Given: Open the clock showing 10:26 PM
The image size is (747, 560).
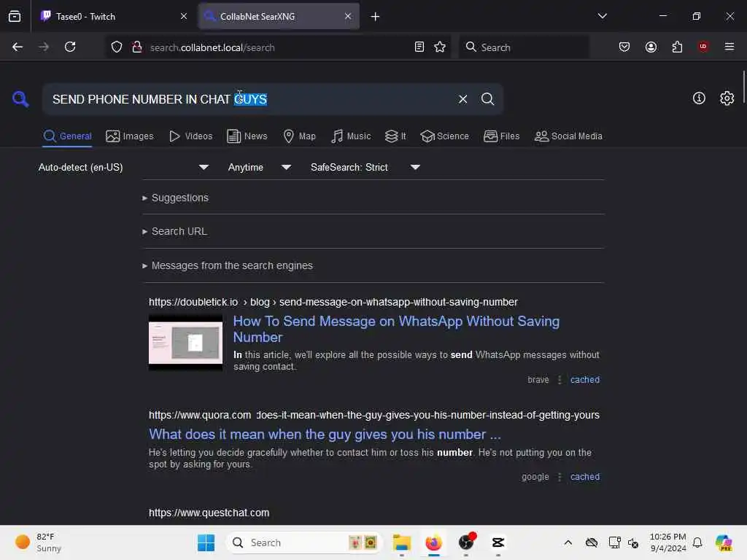Looking at the screenshot, I should point(668,542).
